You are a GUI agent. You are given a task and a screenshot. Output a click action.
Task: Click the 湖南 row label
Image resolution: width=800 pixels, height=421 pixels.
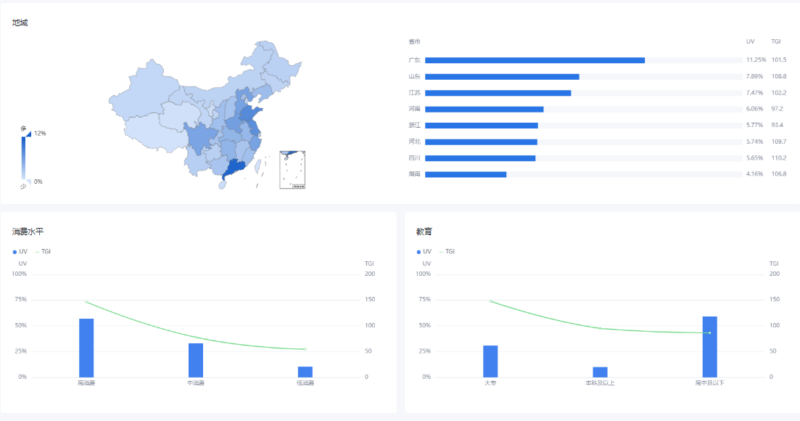414,174
